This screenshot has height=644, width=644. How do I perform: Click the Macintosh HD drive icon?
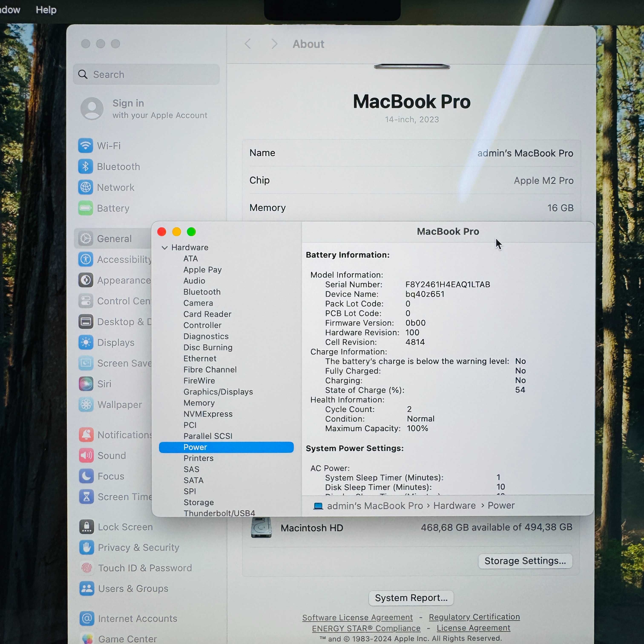coord(261,527)
